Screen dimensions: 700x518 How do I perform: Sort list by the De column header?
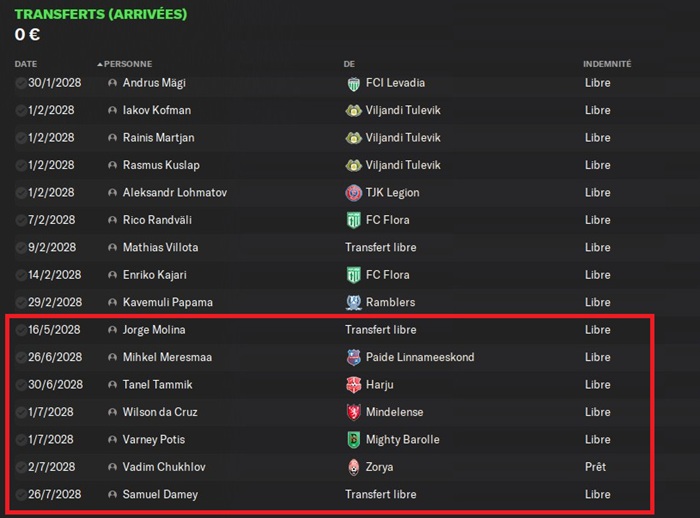[349, 64]
